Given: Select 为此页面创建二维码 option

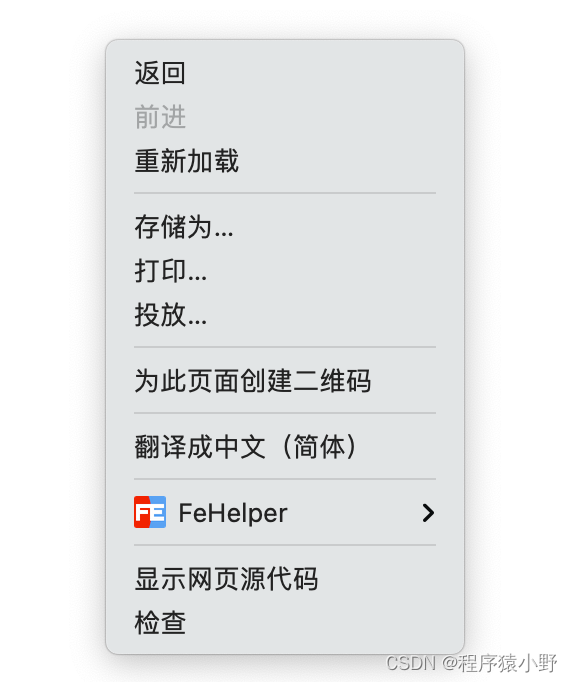Looking at the screenshot, I should (x=285, y=380).
